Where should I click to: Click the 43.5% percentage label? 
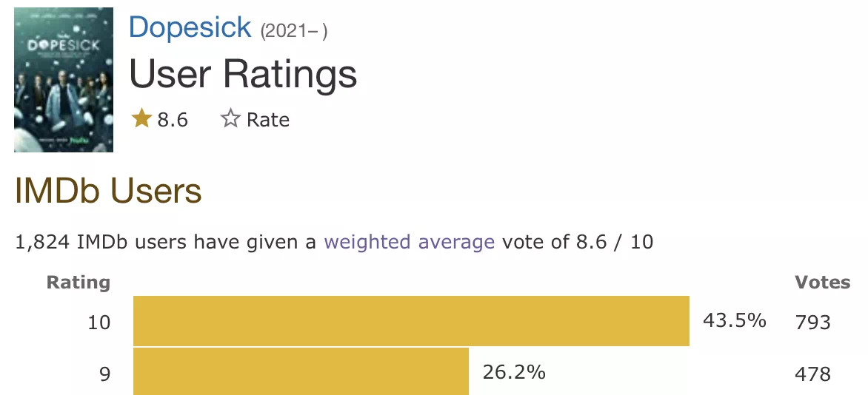pos(735,320)
